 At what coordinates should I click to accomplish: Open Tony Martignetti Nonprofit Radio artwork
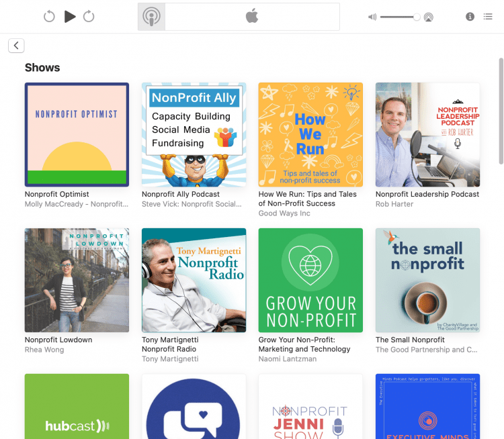coord(194,280)
